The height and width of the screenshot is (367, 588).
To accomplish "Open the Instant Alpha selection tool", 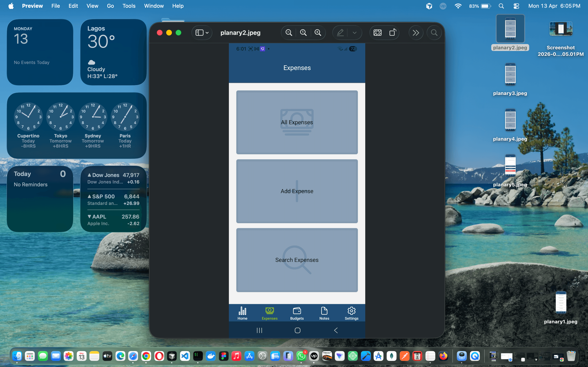I will pos(377,33).
